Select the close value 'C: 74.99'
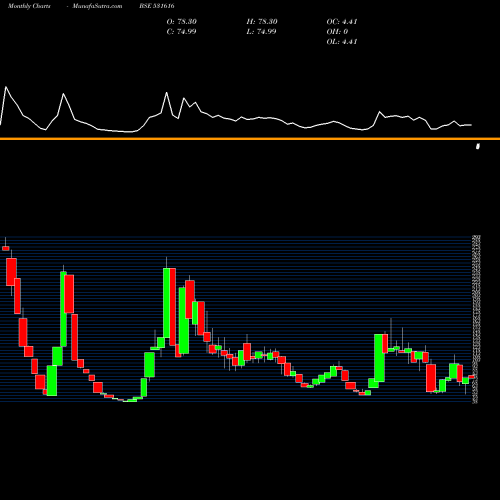 pos(181,32)
